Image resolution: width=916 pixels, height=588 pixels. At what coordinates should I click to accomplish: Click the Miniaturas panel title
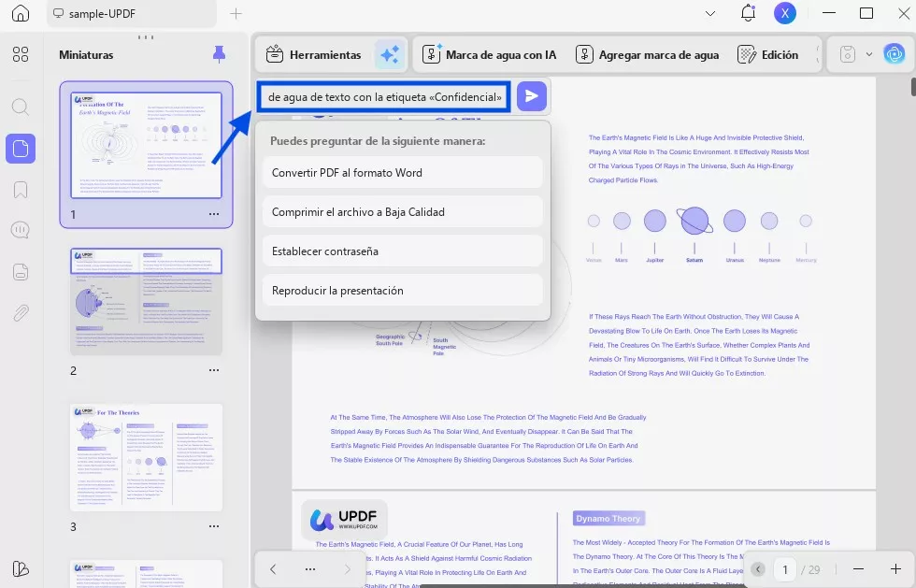(x=86, y=55)
